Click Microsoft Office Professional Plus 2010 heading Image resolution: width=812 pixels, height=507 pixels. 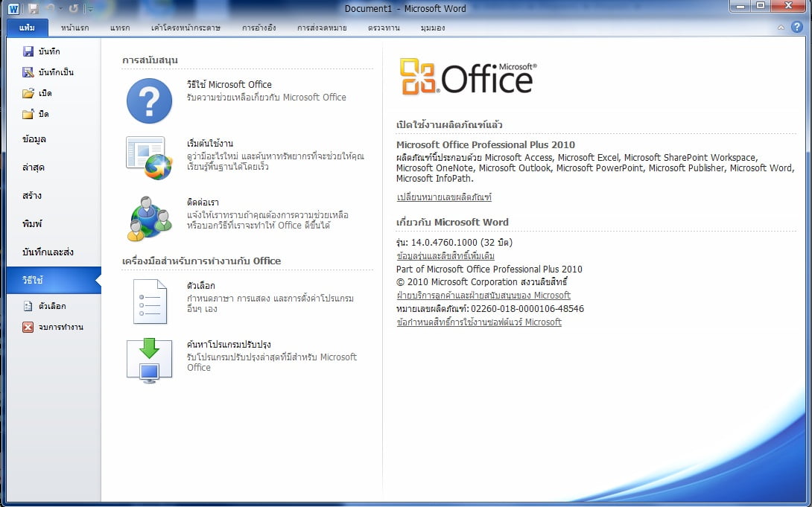[x=486, y=145]
